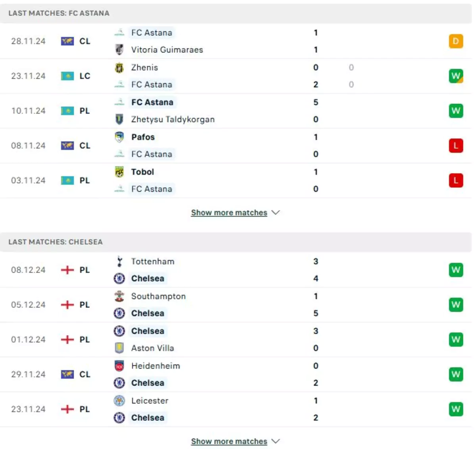Click the Zhenis club crest icon
This screenshot has width=476, height=449.
click(119, 67)
